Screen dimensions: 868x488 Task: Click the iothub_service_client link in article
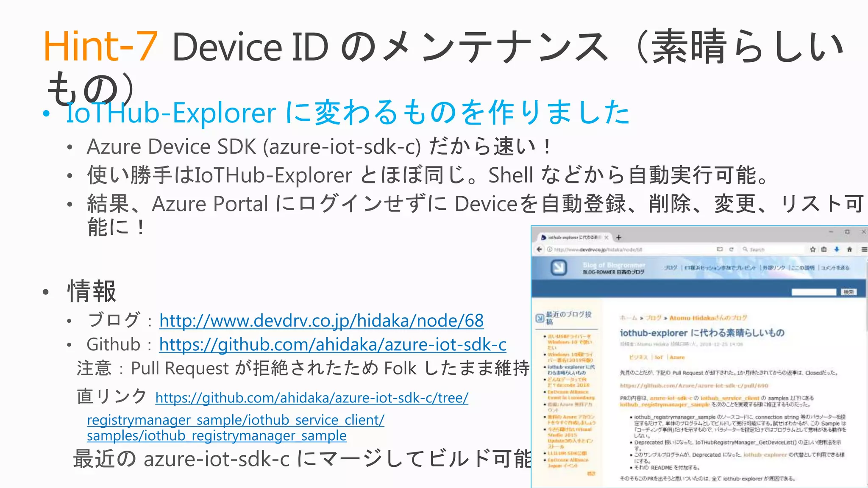pyautogui.click(x=730, y=398)
